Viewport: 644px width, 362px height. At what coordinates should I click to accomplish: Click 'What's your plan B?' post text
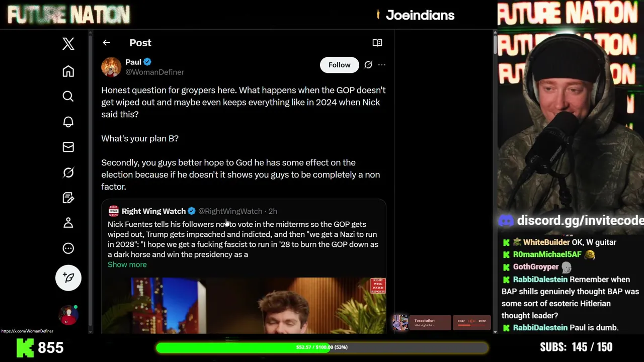[140, 138]
